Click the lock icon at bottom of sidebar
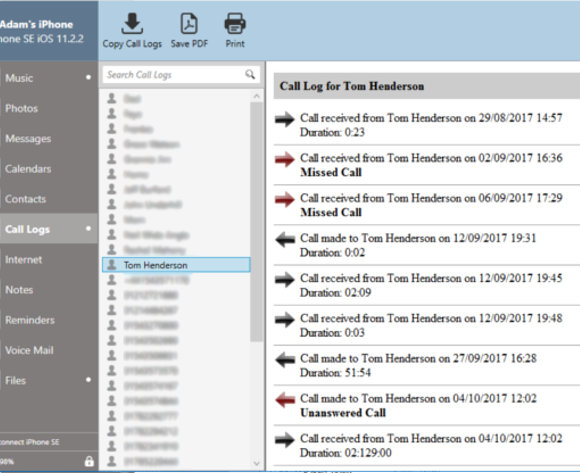 [89, 461]
